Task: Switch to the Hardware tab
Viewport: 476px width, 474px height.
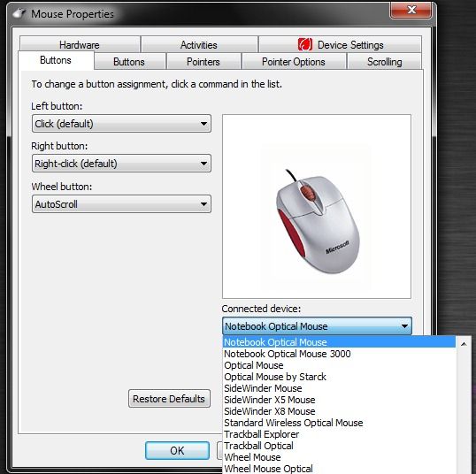Action: [x=80, y=44]
